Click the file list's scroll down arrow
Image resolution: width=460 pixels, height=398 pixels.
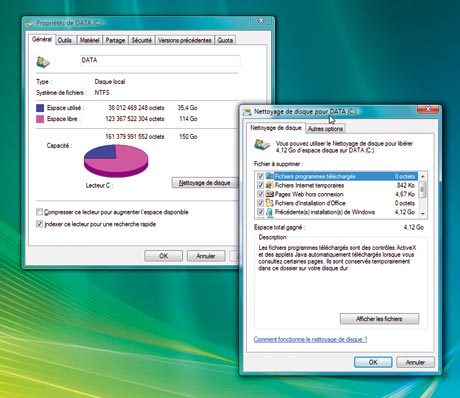[422, 213]
